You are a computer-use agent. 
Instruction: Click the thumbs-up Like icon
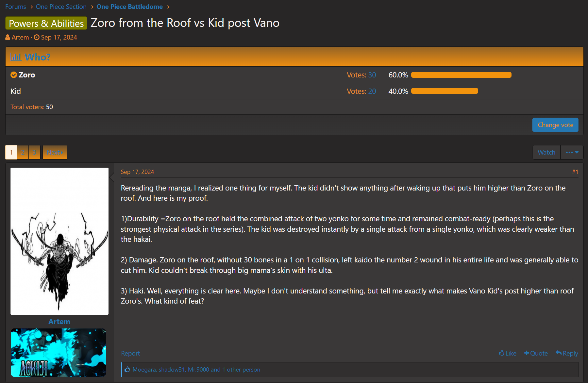click(x=501, y=353)
